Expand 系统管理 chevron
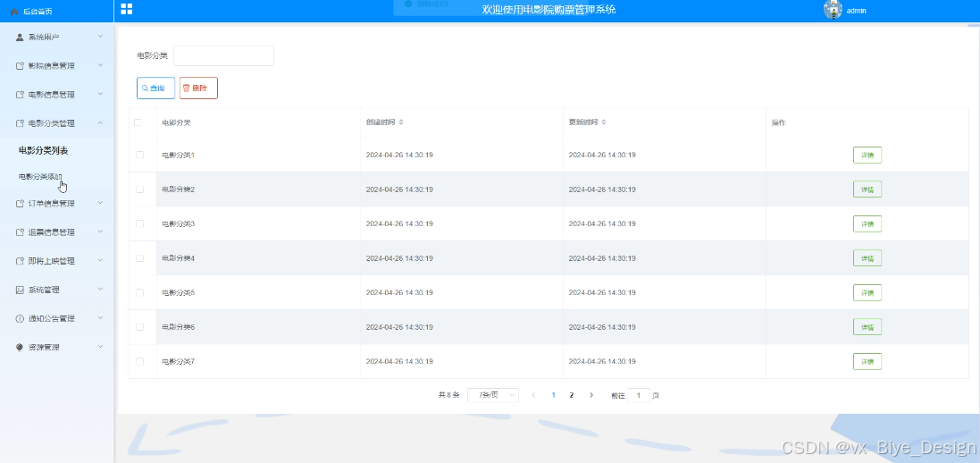Screen dimensions: 980x463 point(101,289)
